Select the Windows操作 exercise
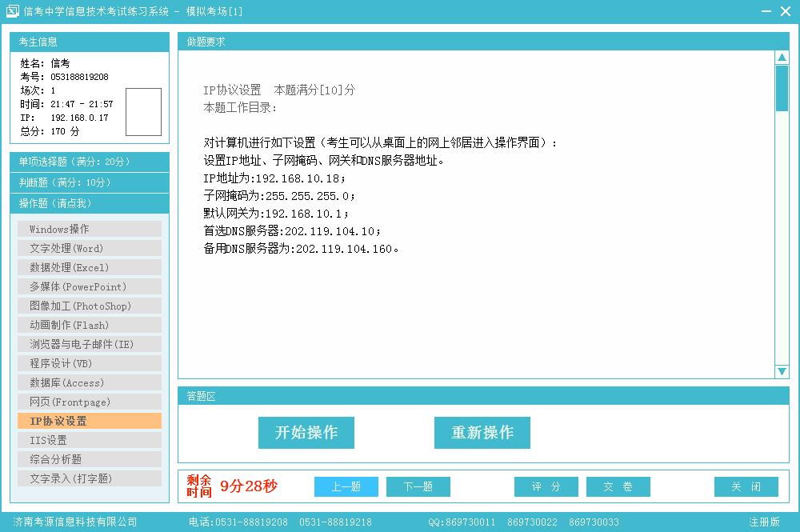Viewport: 800px width, 532px height. coord(89,229)
